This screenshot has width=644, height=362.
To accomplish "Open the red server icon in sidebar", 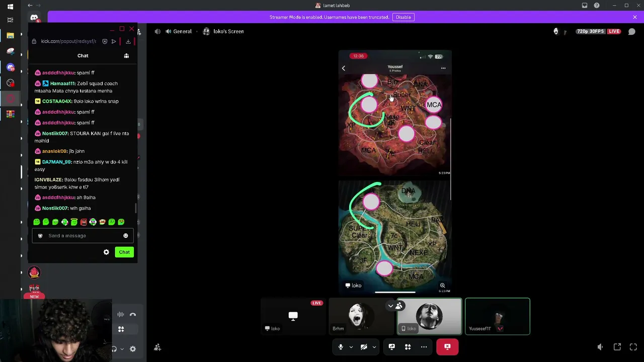I will 34,273.
